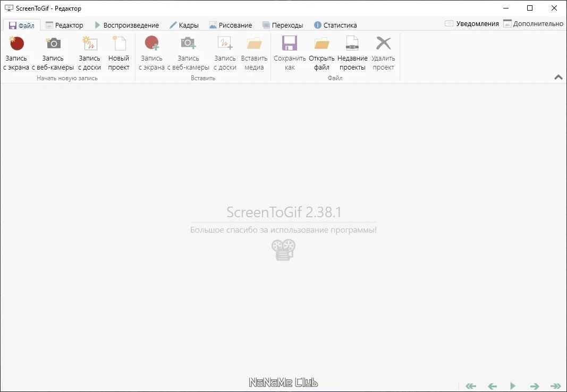Open a file with Открыть файл

coord(321,53)
